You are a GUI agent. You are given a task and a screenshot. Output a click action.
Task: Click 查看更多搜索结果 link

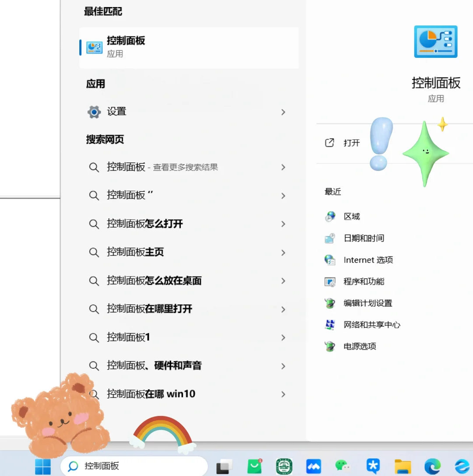tap(185, 167)
